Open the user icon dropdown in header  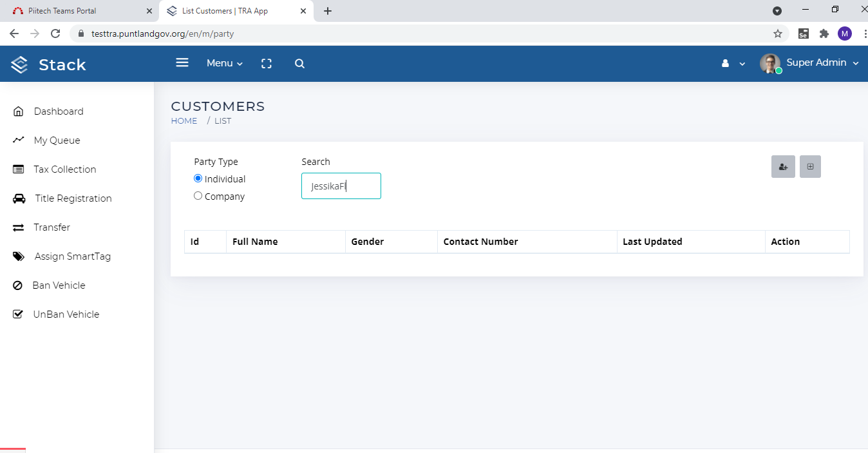pyautogui.click(x=733, y=63)
